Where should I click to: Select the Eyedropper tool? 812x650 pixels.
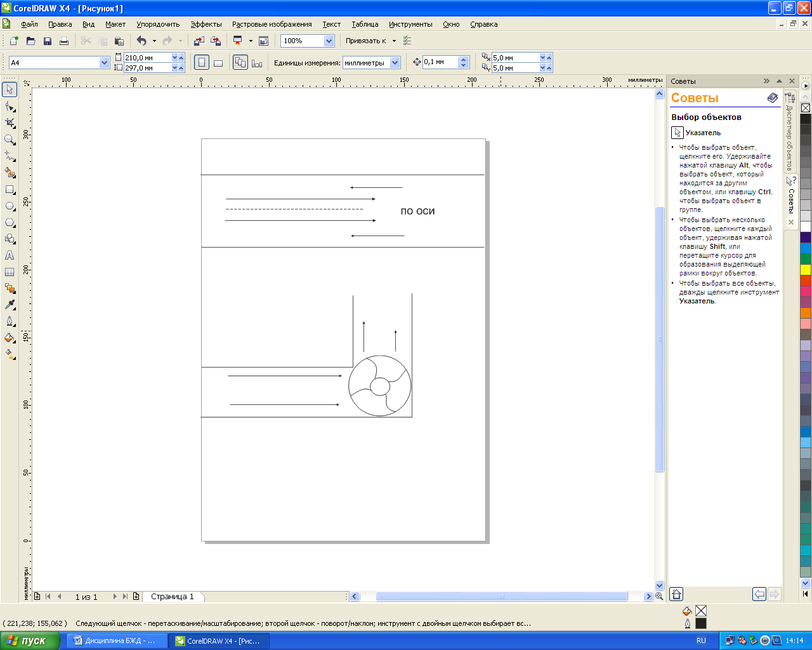point(10,305)
